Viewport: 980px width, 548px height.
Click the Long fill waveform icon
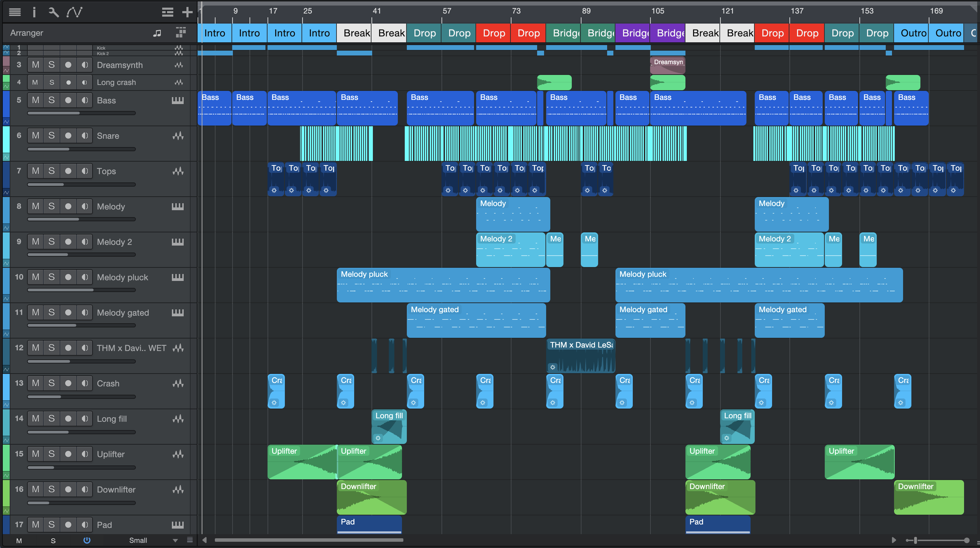coord(178,419)
